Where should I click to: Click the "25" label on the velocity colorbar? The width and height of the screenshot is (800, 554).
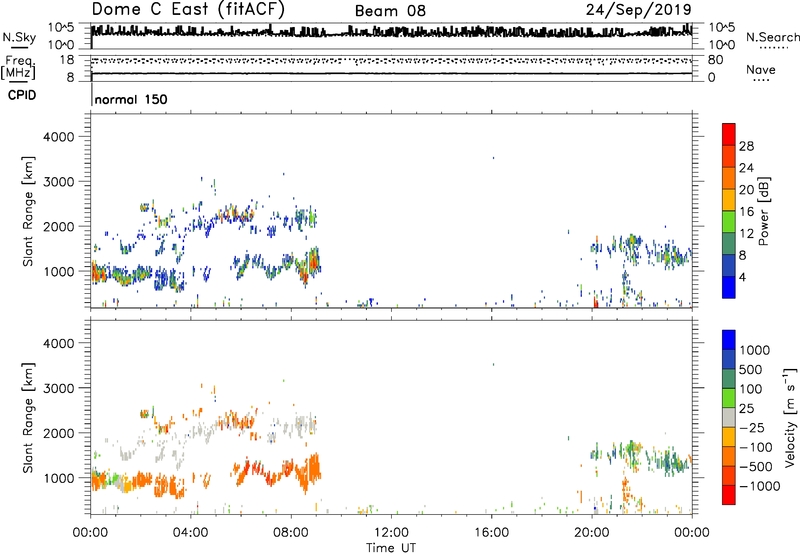click(747, 409)
